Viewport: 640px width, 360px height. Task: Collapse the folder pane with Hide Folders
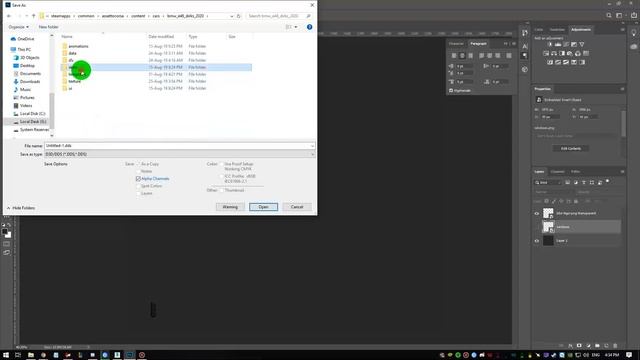[20, 208]
